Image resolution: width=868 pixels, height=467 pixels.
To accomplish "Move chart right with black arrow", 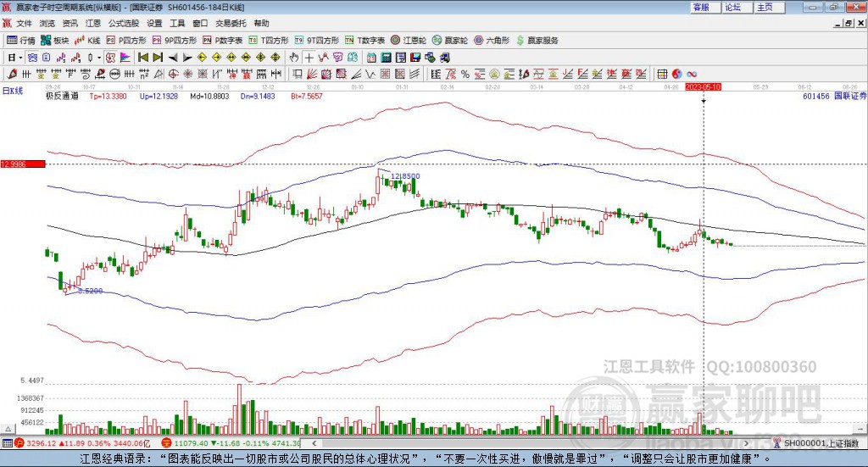I will point(187,57).
